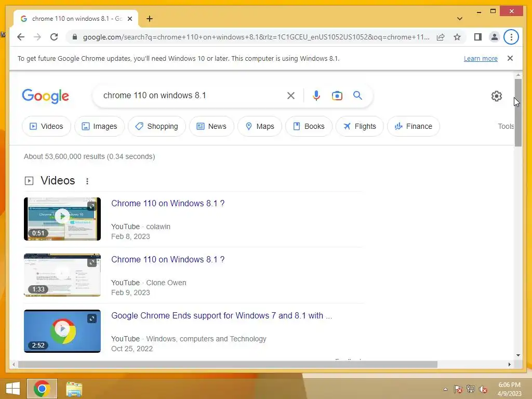Open a new tab

coord(150,19)
